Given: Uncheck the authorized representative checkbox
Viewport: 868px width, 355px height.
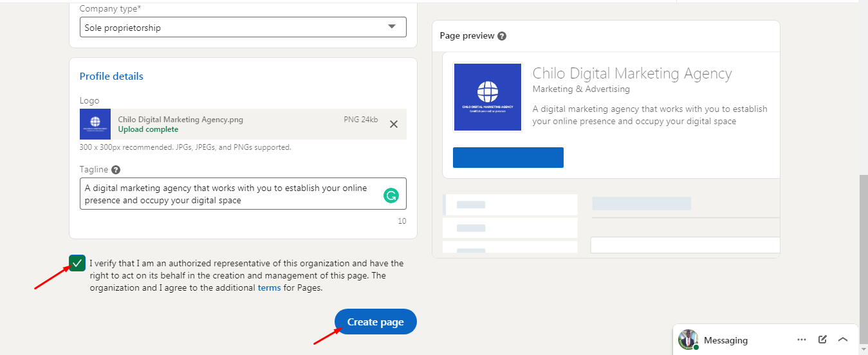Looking at the screenshot, I should pos(77,263).
